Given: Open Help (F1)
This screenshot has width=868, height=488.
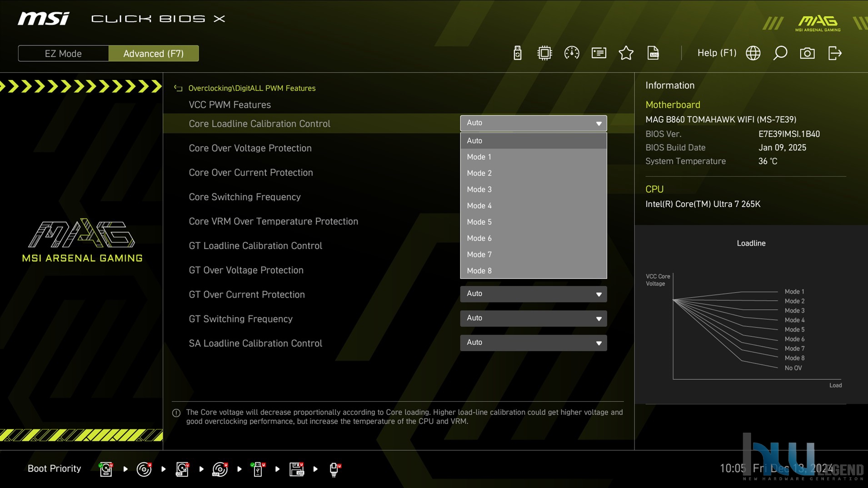Looking at the screenshot, I should [717, 53].
